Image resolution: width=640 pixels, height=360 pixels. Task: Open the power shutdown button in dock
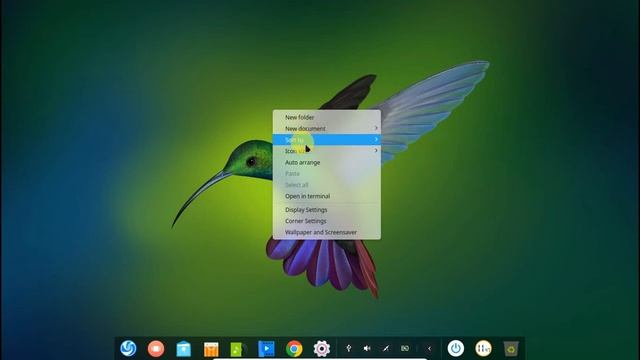coord(456,349)
